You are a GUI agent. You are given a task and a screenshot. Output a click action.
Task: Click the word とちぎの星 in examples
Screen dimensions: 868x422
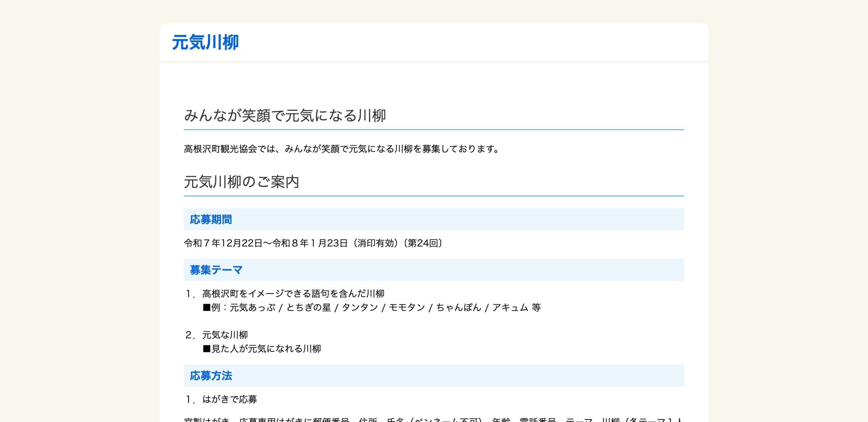point(309,308)
